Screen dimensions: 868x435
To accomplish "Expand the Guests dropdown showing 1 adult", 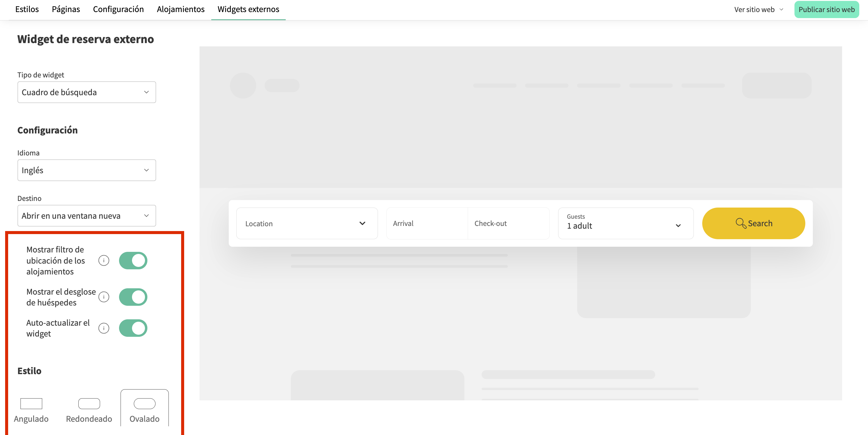I will [626, 224].
